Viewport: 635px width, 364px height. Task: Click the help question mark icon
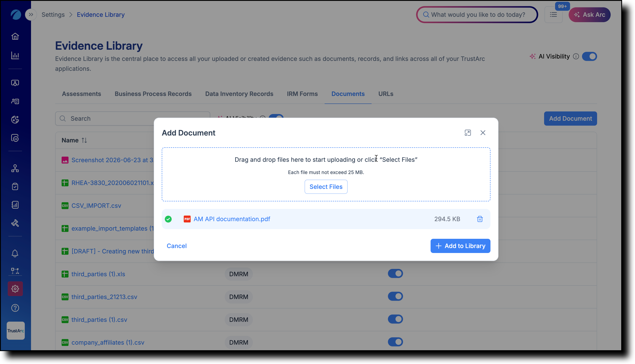[x=15, y=308]
